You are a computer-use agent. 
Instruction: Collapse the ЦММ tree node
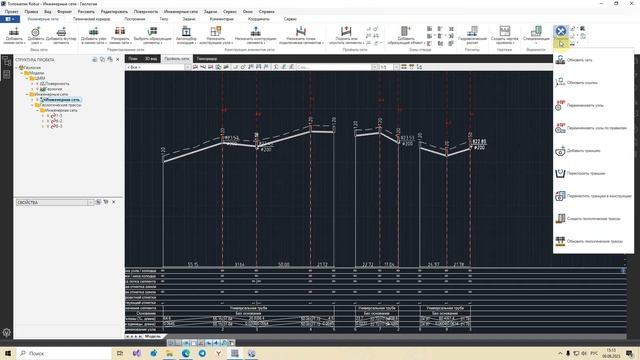[x=27, y=78]
